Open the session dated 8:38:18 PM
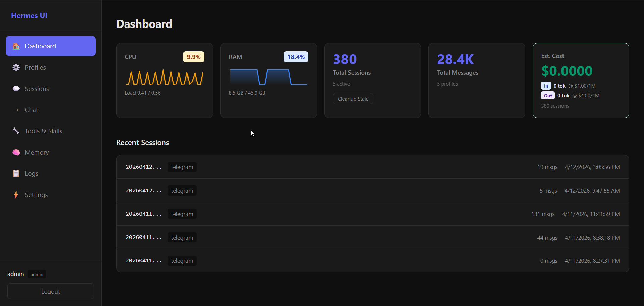 click(373, 237)
